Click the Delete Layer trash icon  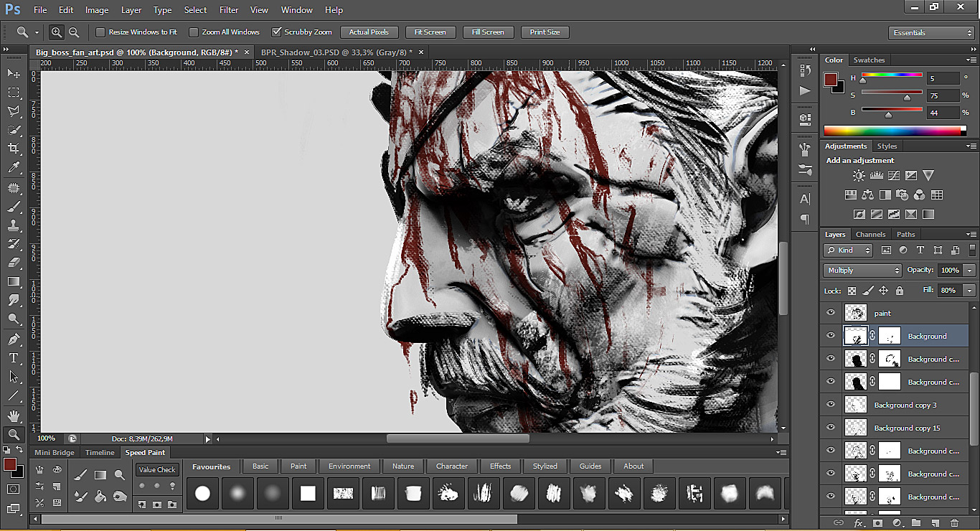click(x=955, y=523)
